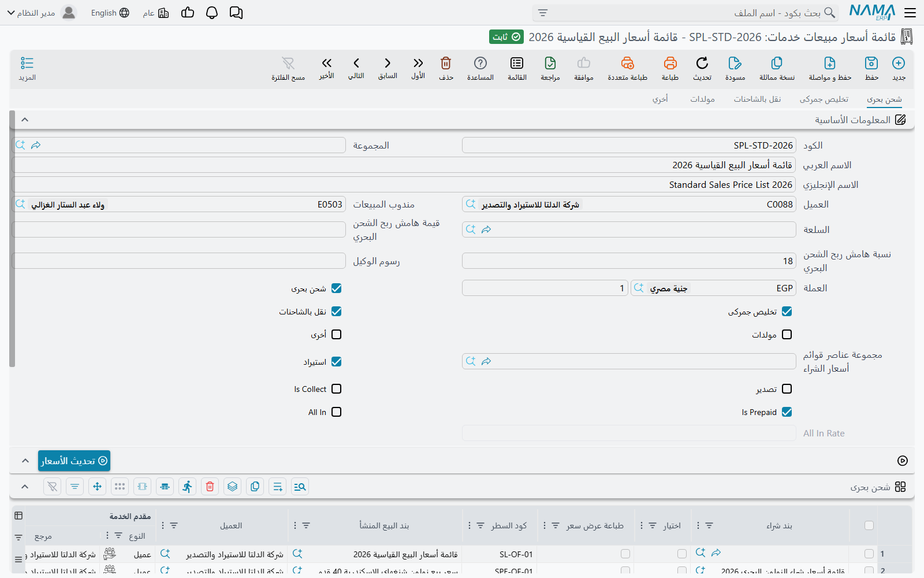Click the layers icon in grid toolbar

click(x=233, y=487)
